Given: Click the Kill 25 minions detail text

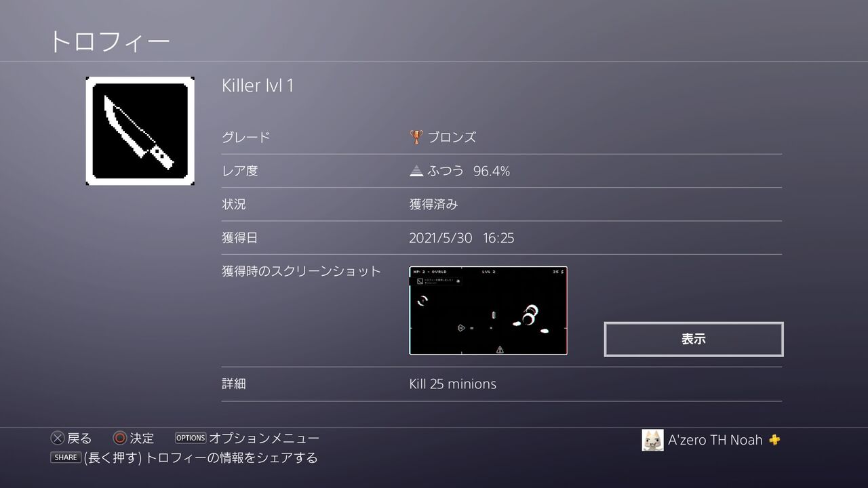Looking at the screenshot, I should 453,384.
